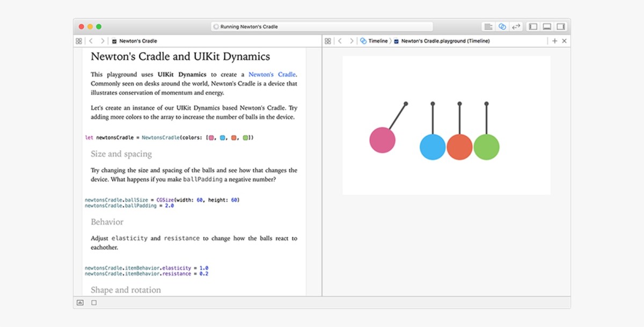The image size is (644, 327).
Task: Toggle the left navigator panel
Action: click(533, 26)
